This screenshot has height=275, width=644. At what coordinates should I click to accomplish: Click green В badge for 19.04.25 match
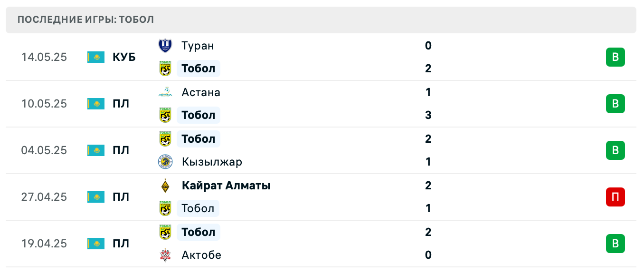(615, 244)
